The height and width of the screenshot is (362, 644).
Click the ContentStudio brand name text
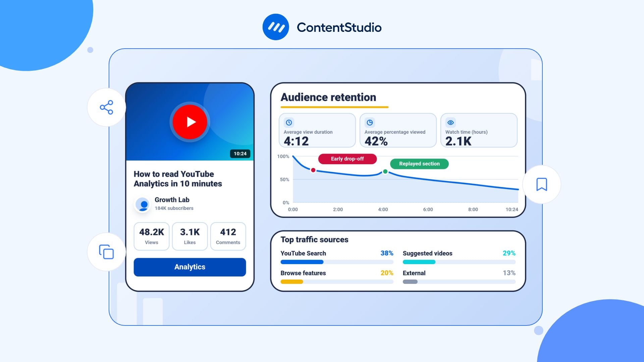tap(339, 27)
